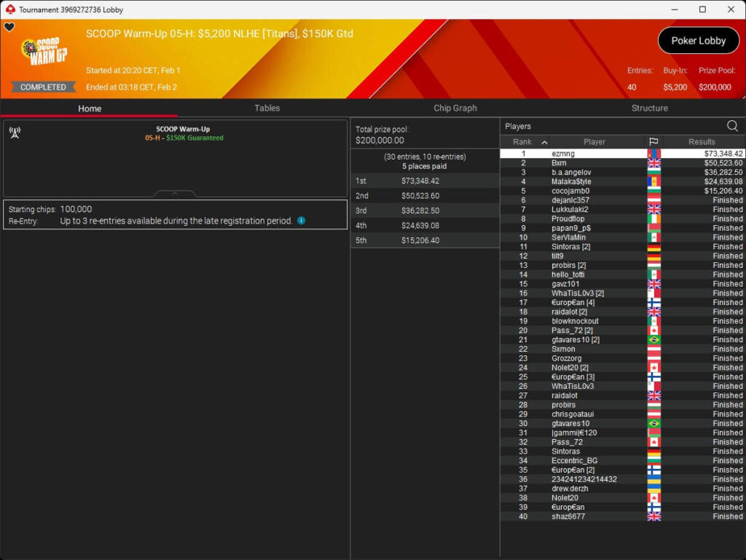Image resolution: width=746 pixels, height=560 pixels.
Task: Toggle the favorite heart icon
Action: 9,28
